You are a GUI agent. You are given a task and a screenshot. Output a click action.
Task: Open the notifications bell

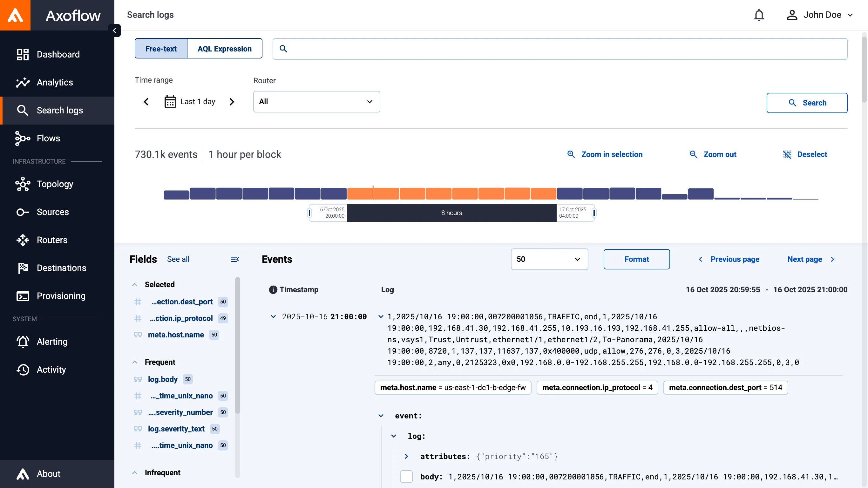(759, 15)
